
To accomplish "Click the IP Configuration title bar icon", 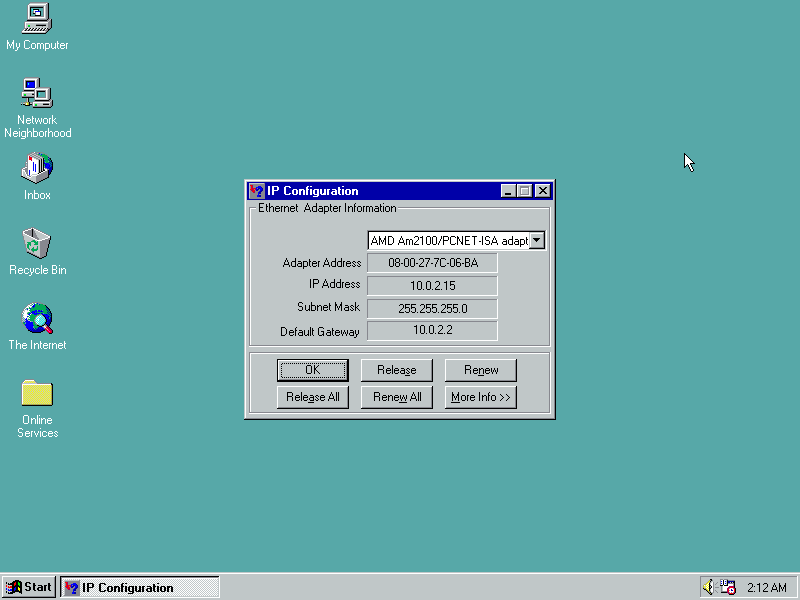I will tap(256, 191).
